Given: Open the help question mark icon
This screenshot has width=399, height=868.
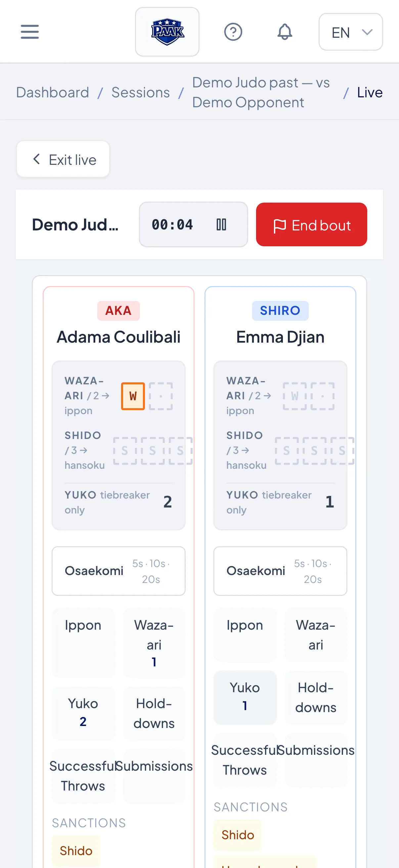Looking at the screenshot, I should tap(233, 32).
